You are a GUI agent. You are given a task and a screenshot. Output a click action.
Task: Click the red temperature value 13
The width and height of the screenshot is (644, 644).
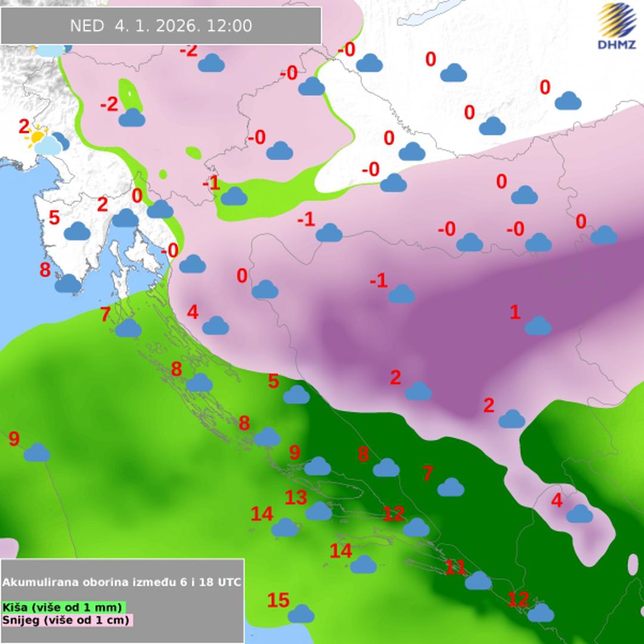click(x=296, y=497)
